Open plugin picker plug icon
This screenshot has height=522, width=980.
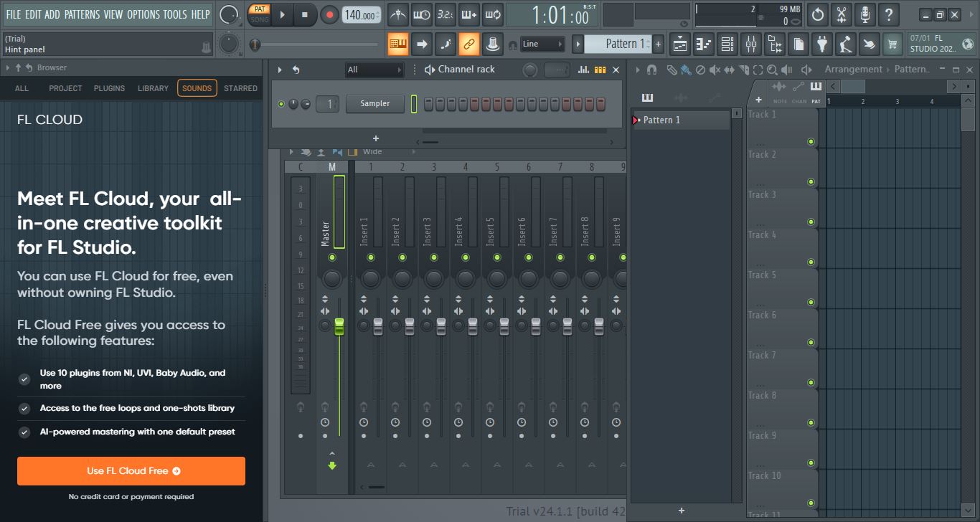(821, 44)
